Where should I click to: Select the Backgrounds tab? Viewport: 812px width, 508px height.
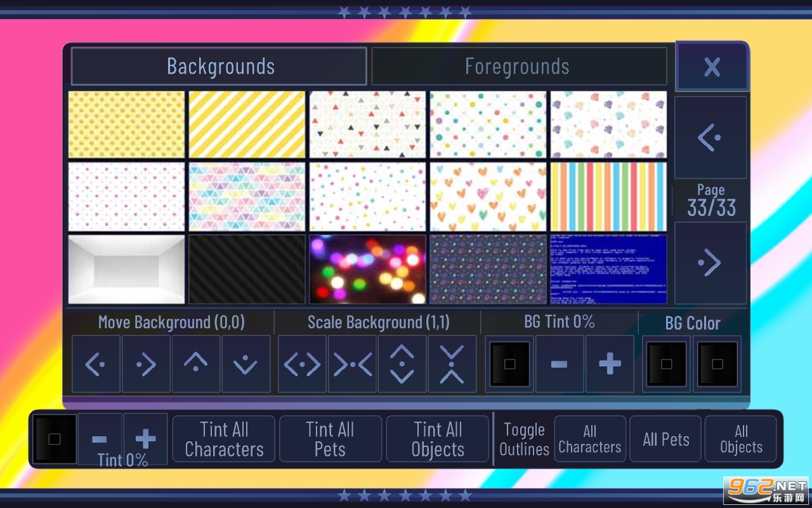219,66
